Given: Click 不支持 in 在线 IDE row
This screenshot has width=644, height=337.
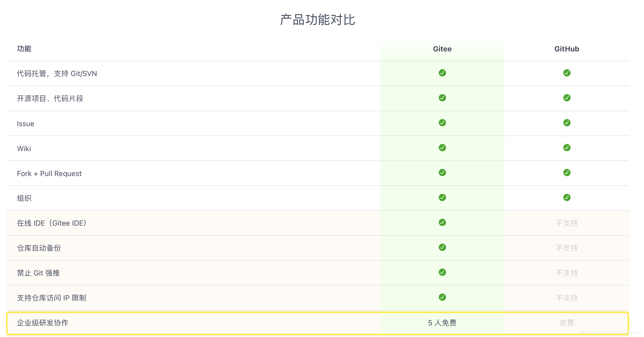Looking at the screenshot, I should coord(567,223).
